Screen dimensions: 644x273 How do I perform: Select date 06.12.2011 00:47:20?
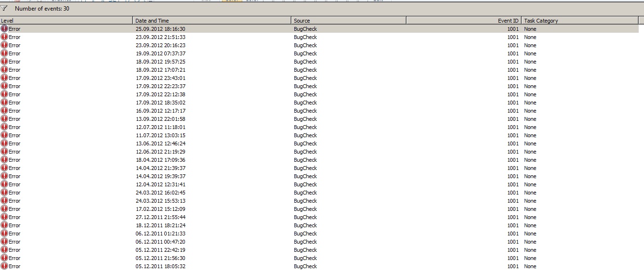click(x=160, y=242)
